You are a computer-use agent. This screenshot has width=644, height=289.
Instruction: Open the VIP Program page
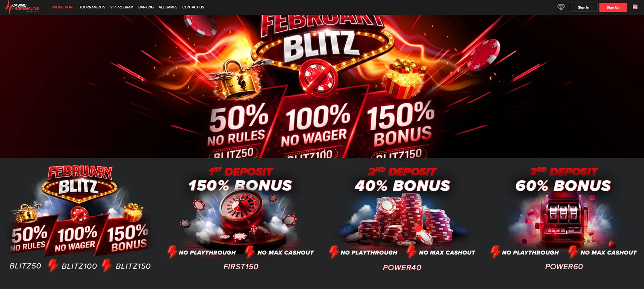click(x=122, y=7)
